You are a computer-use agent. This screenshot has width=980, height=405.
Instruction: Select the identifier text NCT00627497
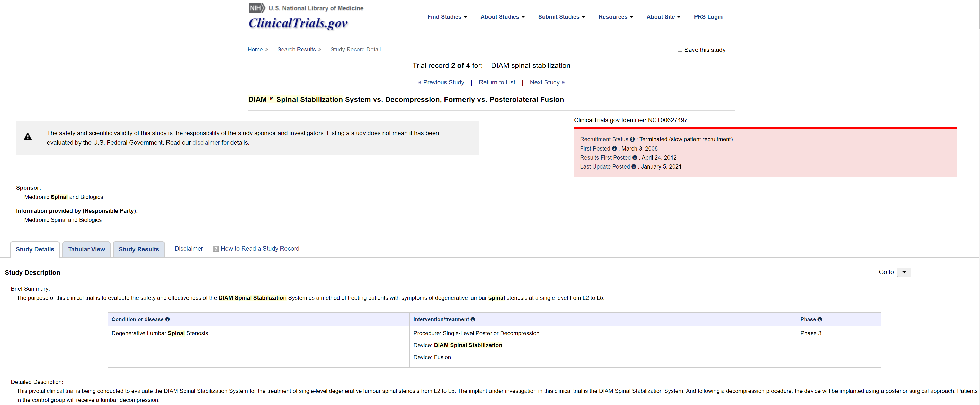click(x=667, y=120)
